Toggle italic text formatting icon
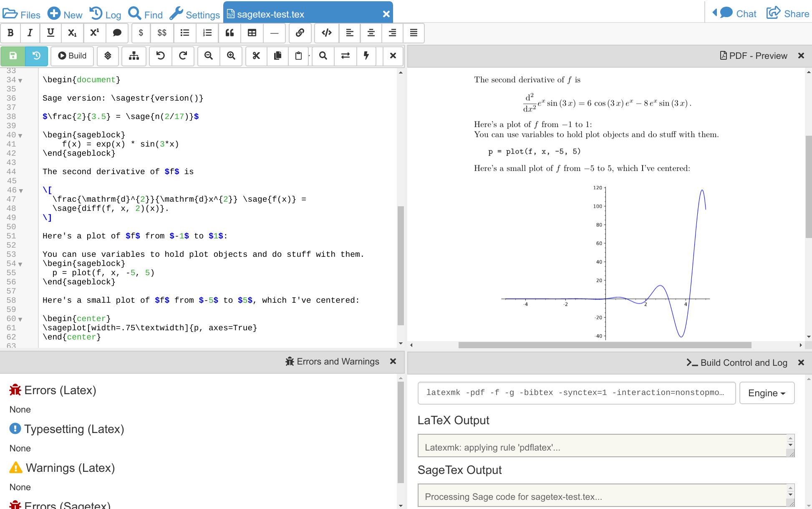Image resolution: width=812 pixels, height=509 pixels. pyautogui.click(x=30, y=33)
